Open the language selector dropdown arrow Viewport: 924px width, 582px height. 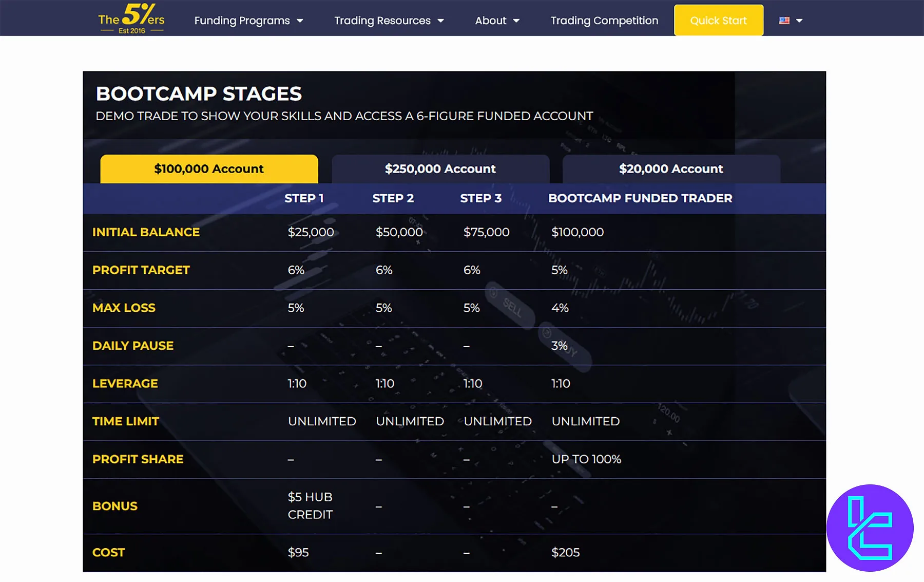tap(799, 21)
